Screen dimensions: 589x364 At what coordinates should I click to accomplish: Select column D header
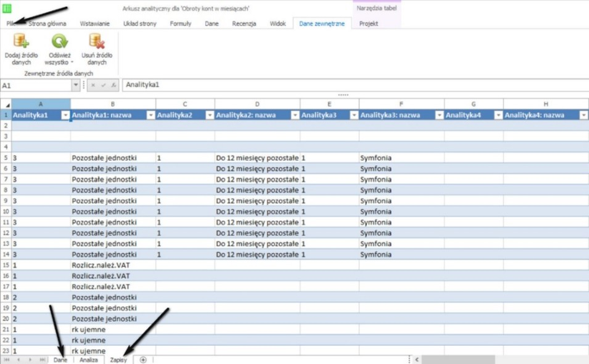tap(257, 104)
